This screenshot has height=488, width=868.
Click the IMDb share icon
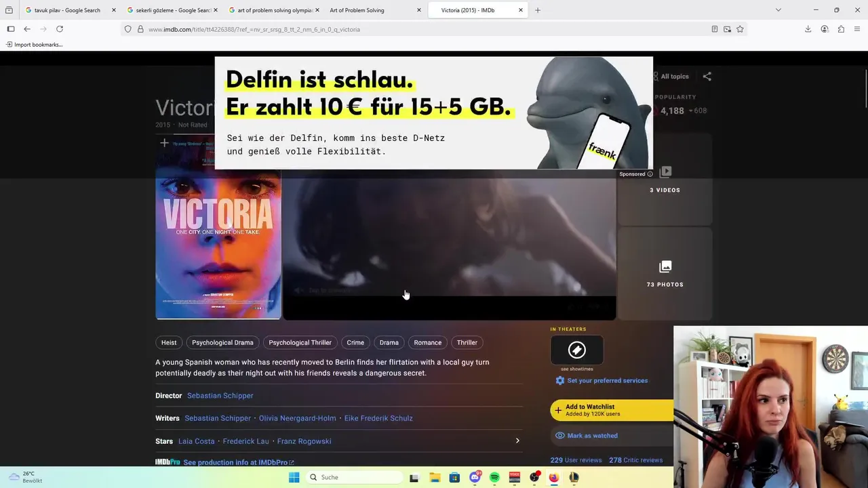(707, 77)
